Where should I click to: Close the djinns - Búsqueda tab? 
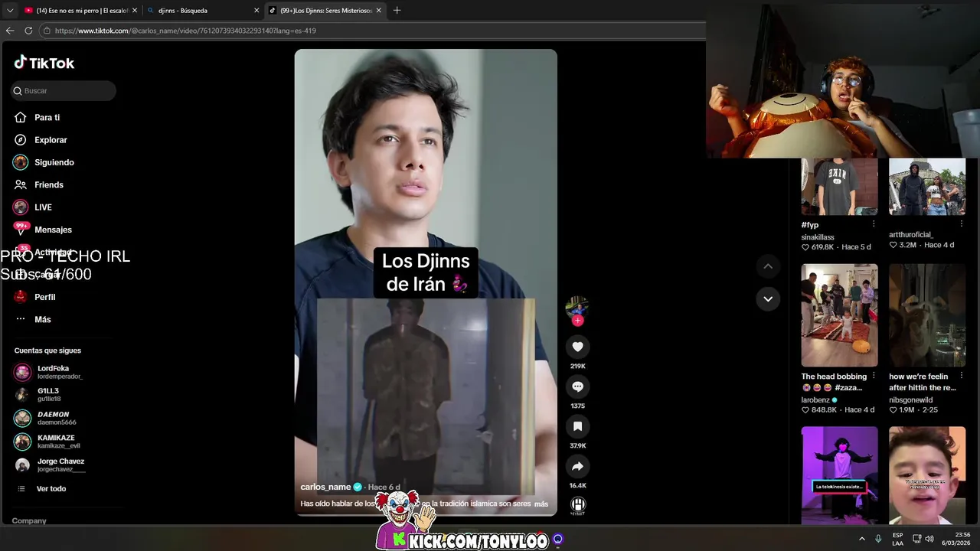[256, 11]
